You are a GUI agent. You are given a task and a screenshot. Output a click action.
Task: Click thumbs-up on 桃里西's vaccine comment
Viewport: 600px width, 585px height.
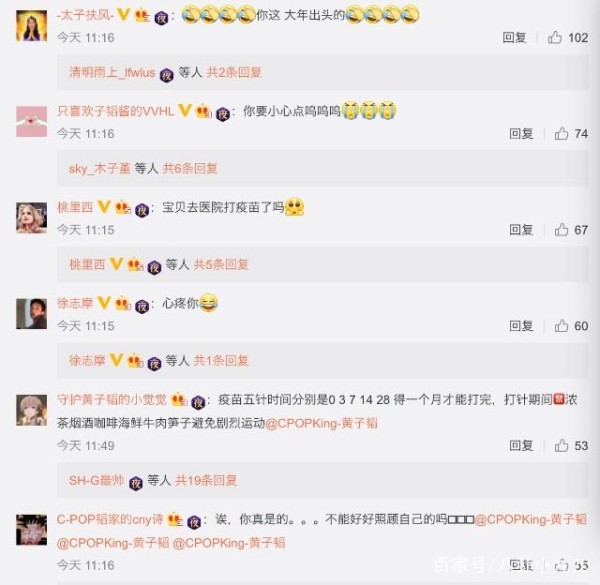click(561, 230)
